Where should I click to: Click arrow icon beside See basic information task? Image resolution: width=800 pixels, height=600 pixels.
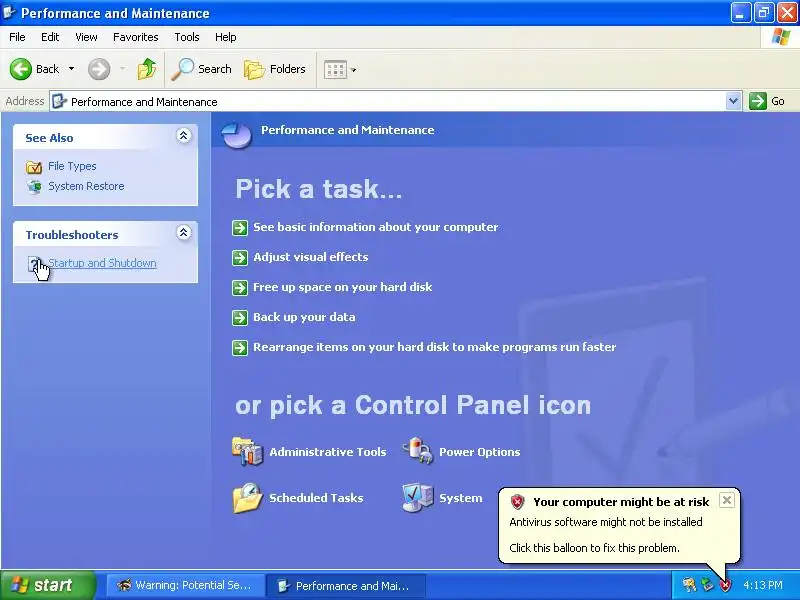coord(240,228)
